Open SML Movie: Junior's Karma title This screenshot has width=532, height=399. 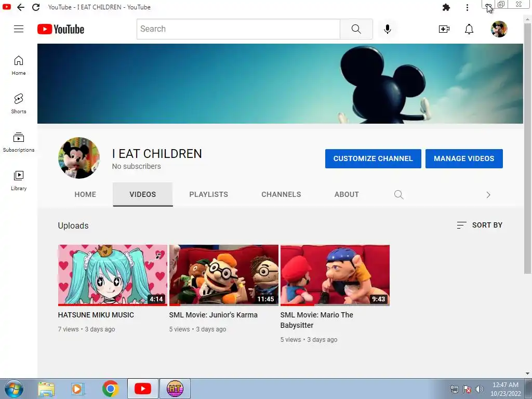coord(214,315)
